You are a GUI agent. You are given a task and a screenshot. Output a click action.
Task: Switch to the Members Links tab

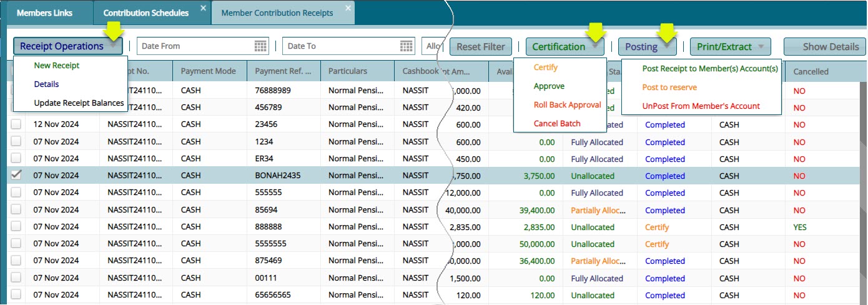[44, 12]
